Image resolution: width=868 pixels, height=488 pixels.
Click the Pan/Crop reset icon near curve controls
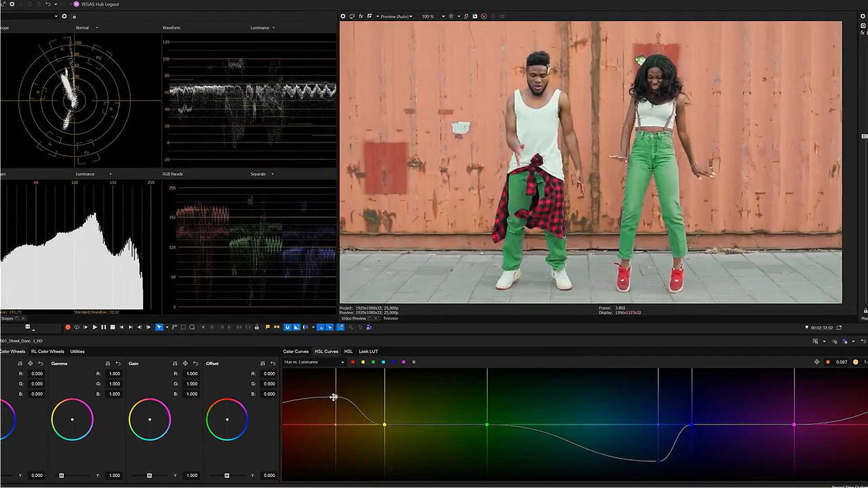[x=816, y=362]
